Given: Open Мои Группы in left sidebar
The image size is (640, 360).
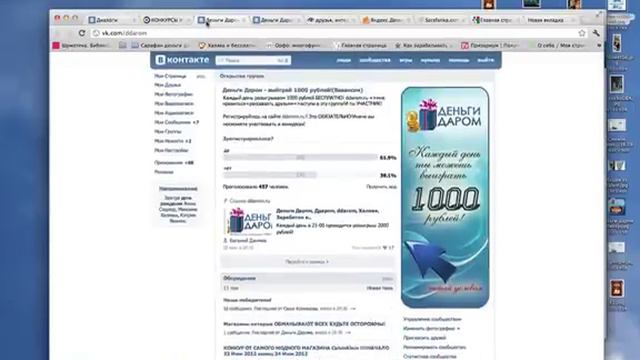Looking at the screenshot, I should pyautogui.click(x=168, y=132).
